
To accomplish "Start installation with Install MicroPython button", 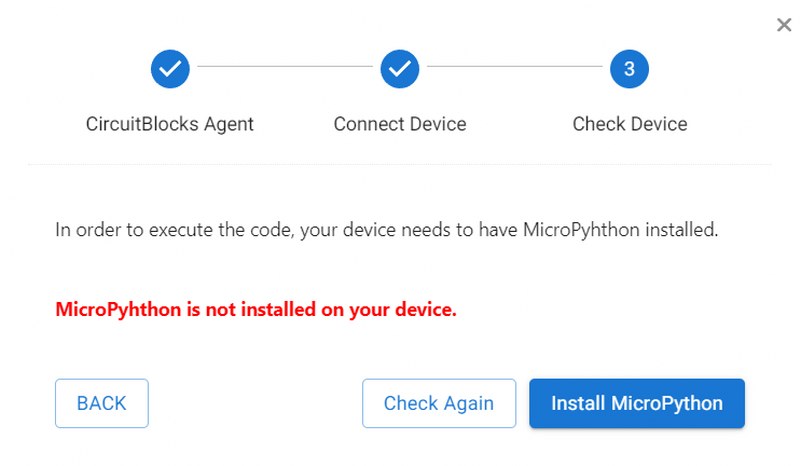I will tap(637, 403).
